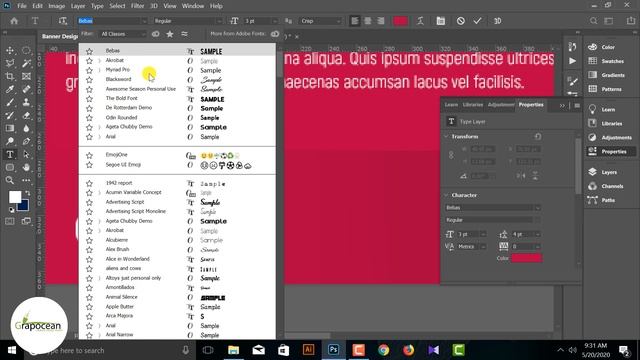Center align text
The image size is (640, 360).
(x=368, y=21)
